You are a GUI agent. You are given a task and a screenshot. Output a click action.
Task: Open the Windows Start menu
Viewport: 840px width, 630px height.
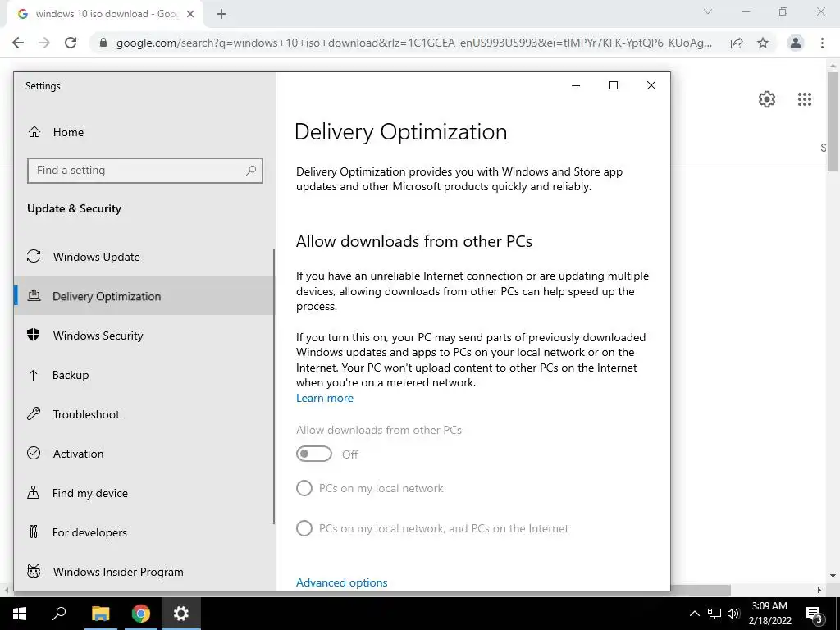click(20, 614)
